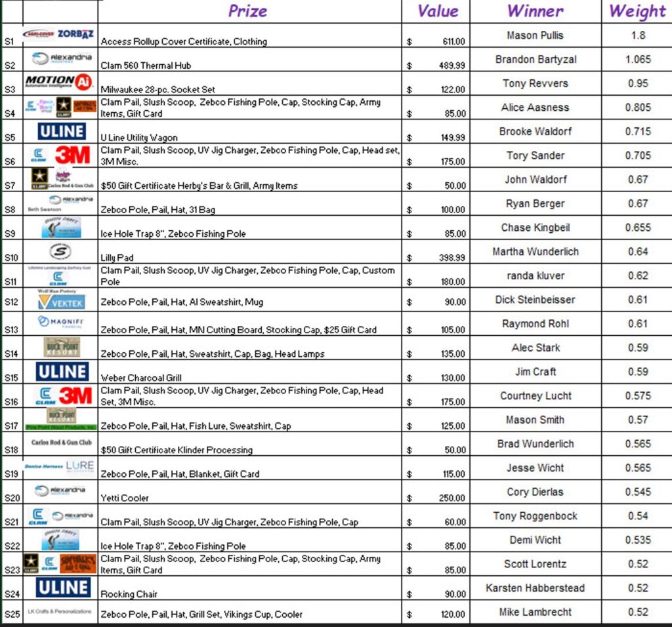The height and width of the screenshot is (627, 672).
Task: Click the U Line Utility Wagon prize
Action: tap(139, 138)
